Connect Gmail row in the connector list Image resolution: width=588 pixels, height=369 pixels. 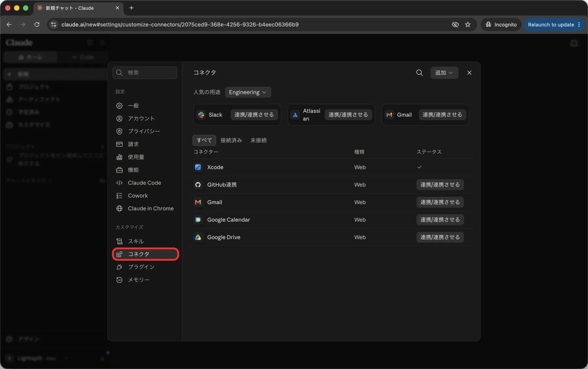point(440,202)
